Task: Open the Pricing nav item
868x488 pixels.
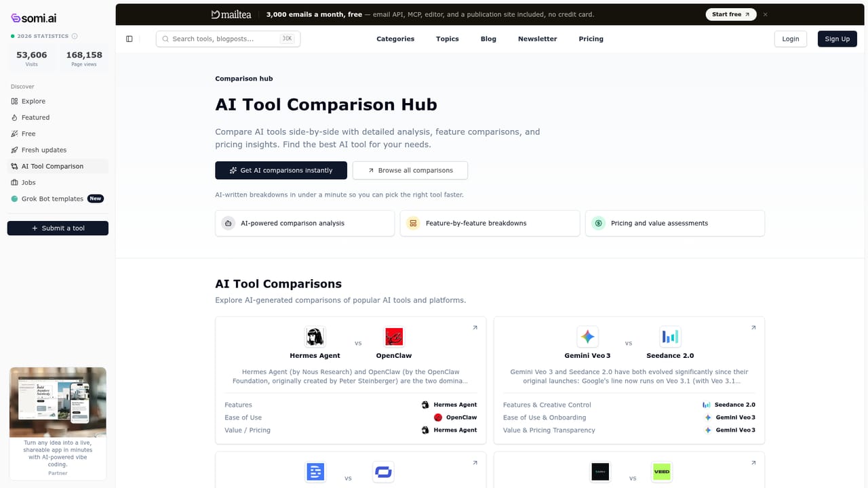Action: click(591, 39)
